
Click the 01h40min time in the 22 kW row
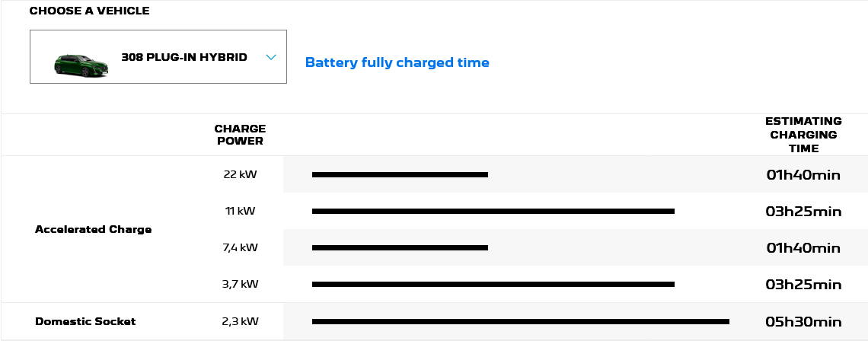[x=803, y=175]
